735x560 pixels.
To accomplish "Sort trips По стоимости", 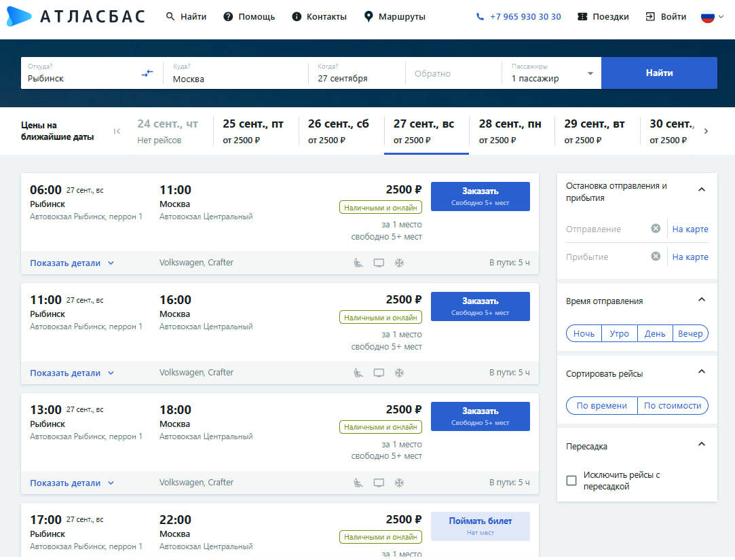I will coord(673,406).
